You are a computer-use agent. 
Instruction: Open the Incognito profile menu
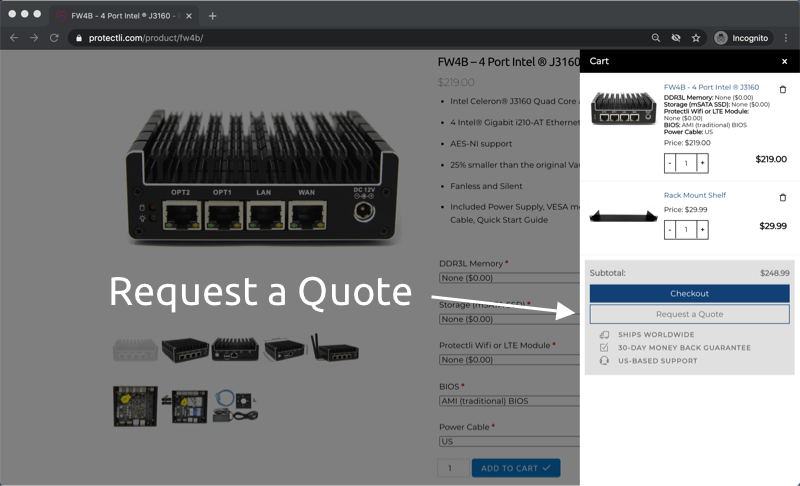(742, 38)
